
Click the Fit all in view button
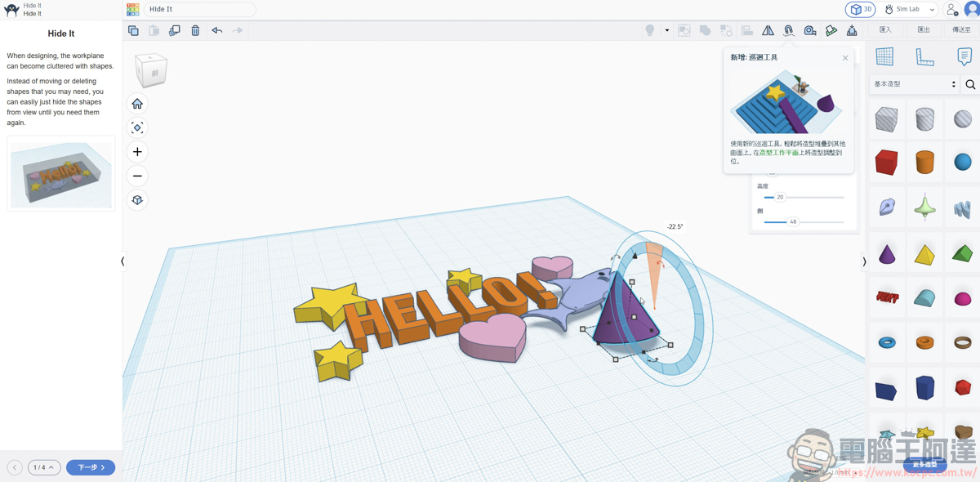(x=137, y=127)
